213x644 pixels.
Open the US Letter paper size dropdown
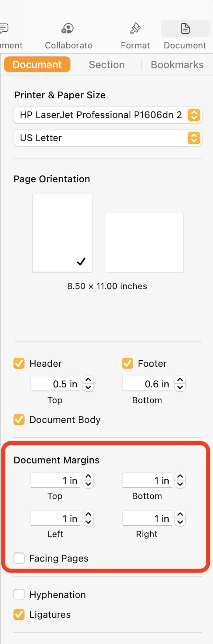(x=107, y=138)
